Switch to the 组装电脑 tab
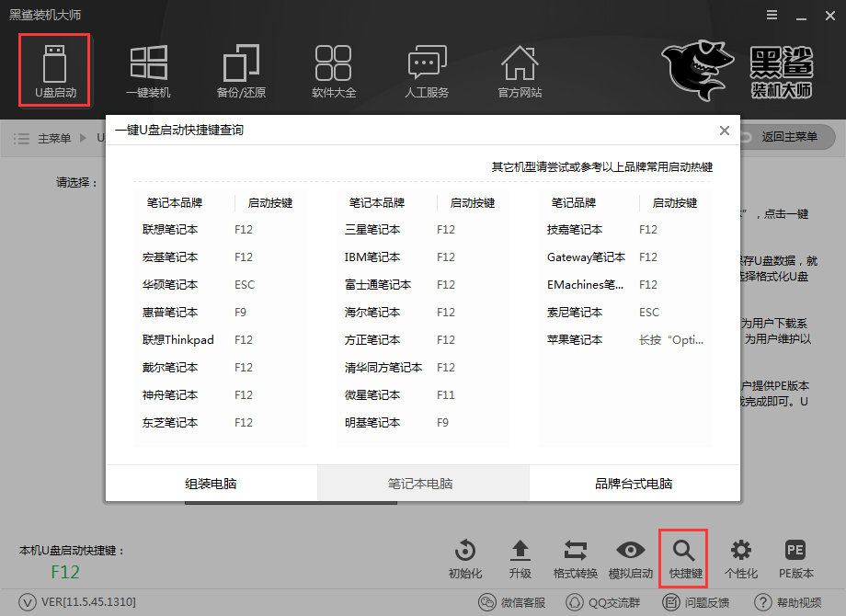The height and width of the screenshot is (616, 846). click(x=211, y=484)
